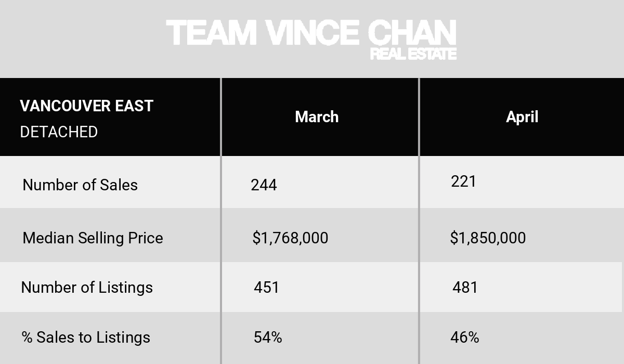624x364 pixels.
Task: Click the Detached label
Action: [59, 132]
